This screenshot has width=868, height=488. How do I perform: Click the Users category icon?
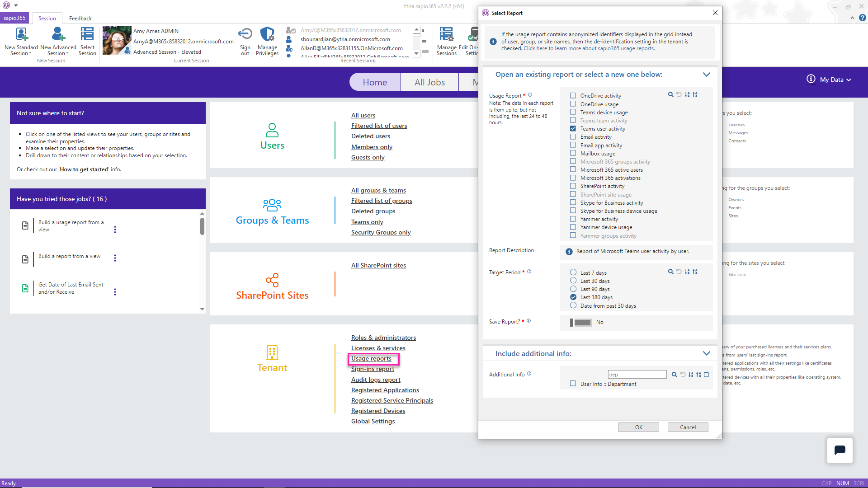pyautogui.click(x=272, y=130)
